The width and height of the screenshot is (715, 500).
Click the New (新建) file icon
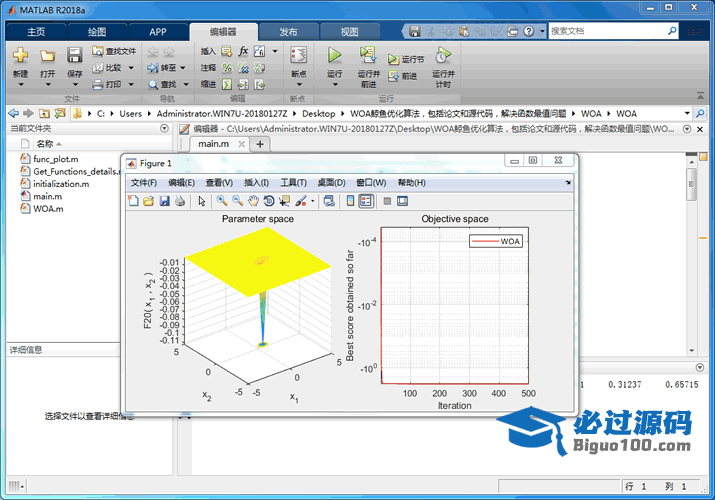click(20, 55)
